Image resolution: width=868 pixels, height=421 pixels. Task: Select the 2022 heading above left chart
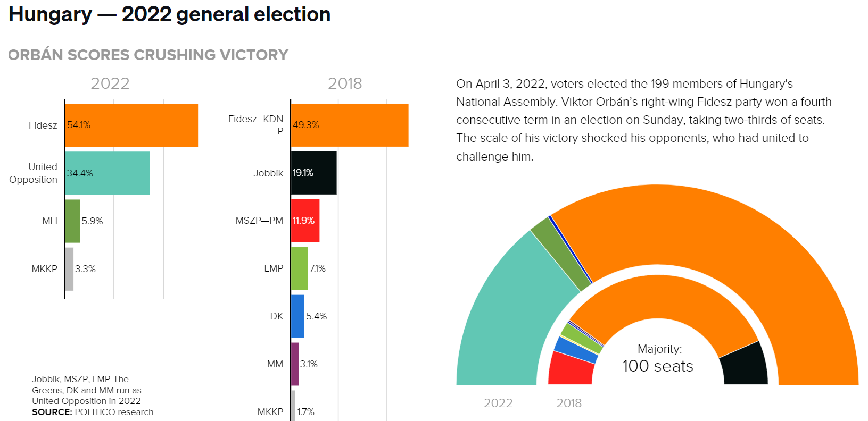tap(110, 83)
